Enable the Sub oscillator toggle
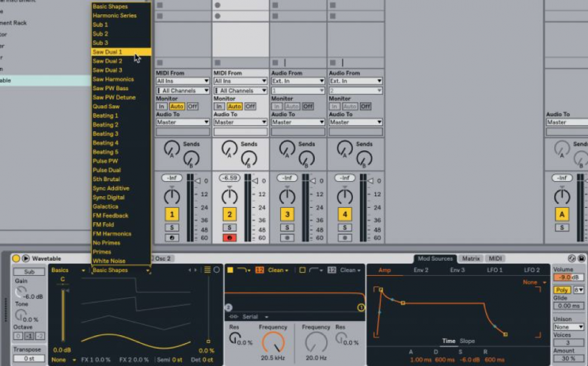 [x=29, y=271]
